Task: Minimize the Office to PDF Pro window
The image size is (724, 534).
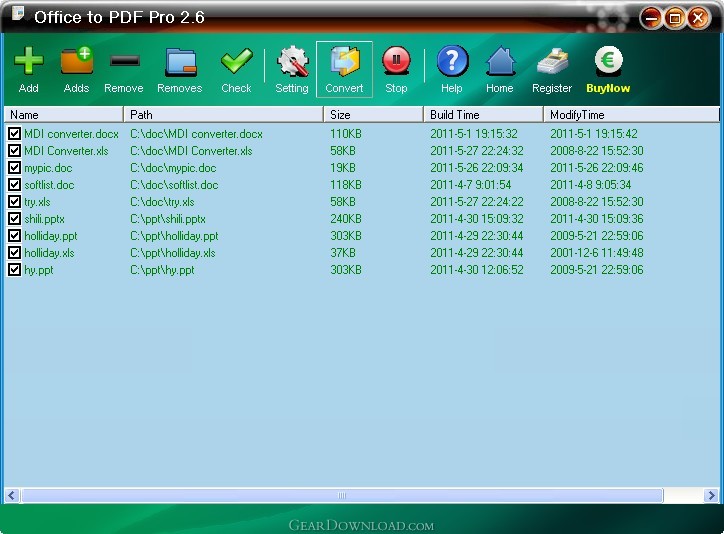Action: tap(652, 18)
